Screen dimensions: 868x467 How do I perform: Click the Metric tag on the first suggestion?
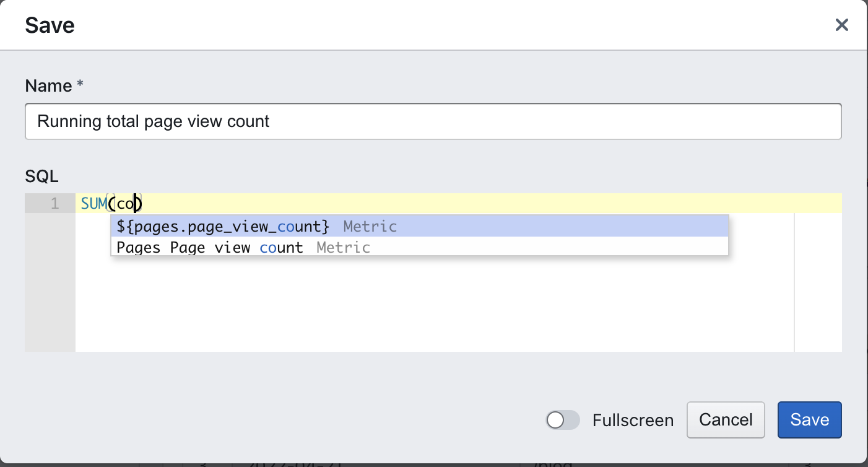pyautogui.click(x=370, y=227)
